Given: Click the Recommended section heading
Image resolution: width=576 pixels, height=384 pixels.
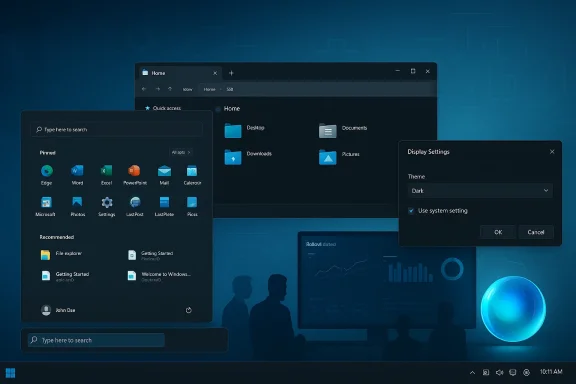Looking at the screenshot, I should click(x=57, y=237).
